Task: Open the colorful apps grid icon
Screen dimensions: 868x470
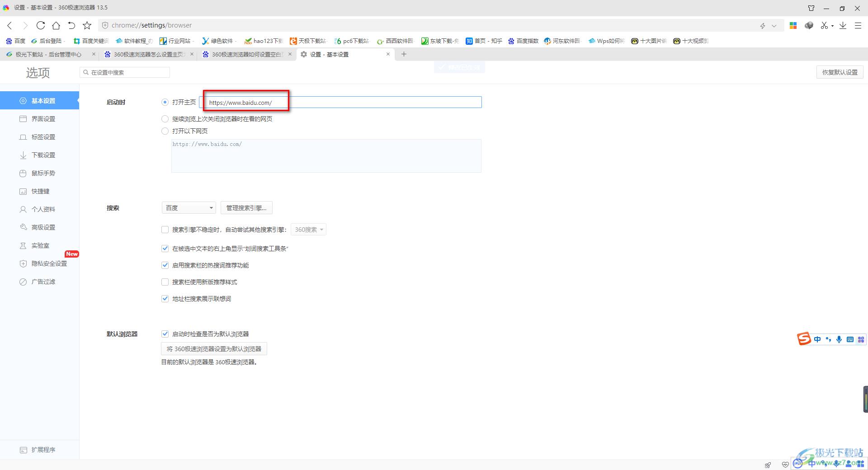Action: click(793, 25)
